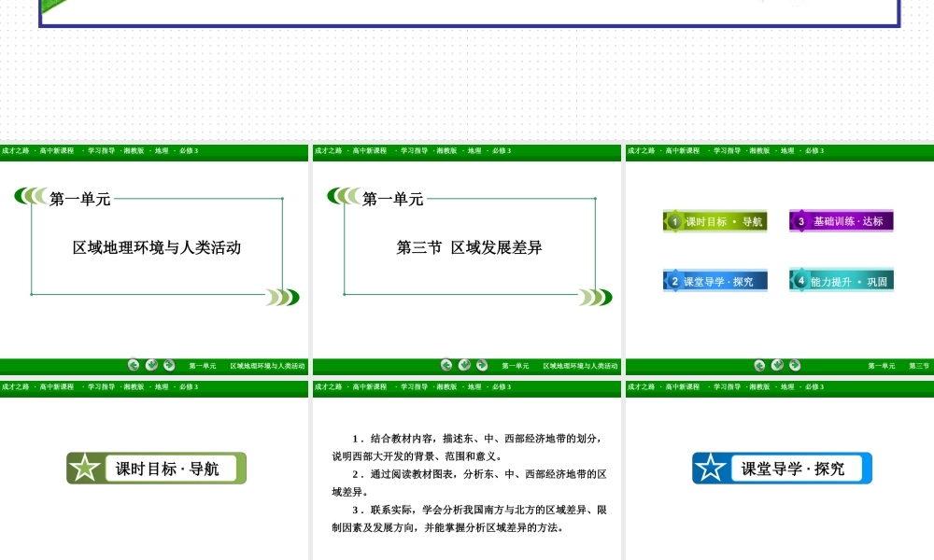Open the teal 能力提升·巩固 menu button
The width and height of the screenshot is (934, 560).
pos(842,280)
